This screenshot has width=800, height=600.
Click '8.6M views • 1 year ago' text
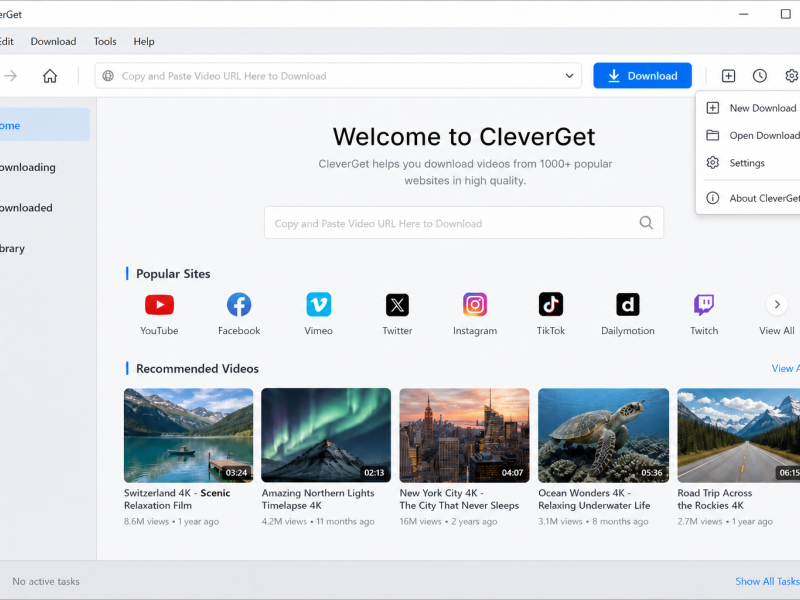[x=171, y=521]
